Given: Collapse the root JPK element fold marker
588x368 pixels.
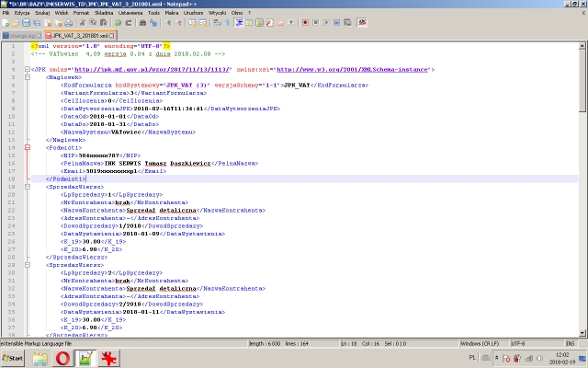Looking at the screenshot, I should click(x=28, y=69).
